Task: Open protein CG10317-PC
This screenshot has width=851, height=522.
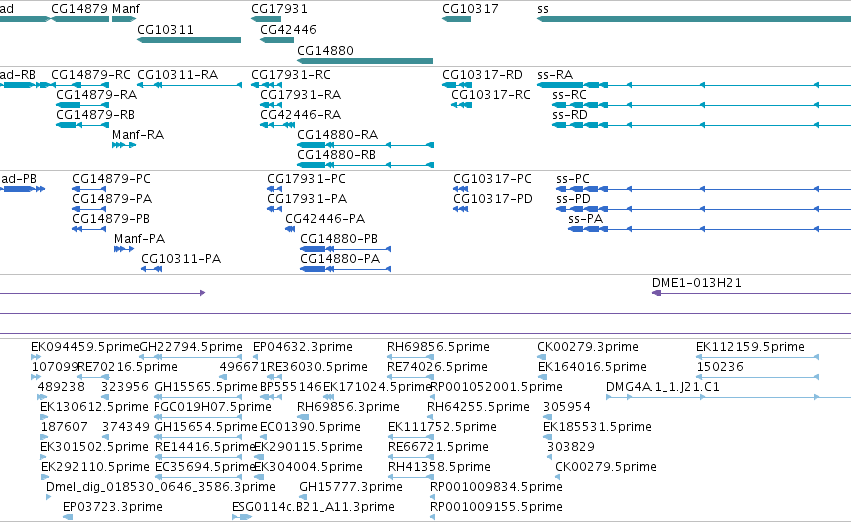Action: 492,179
